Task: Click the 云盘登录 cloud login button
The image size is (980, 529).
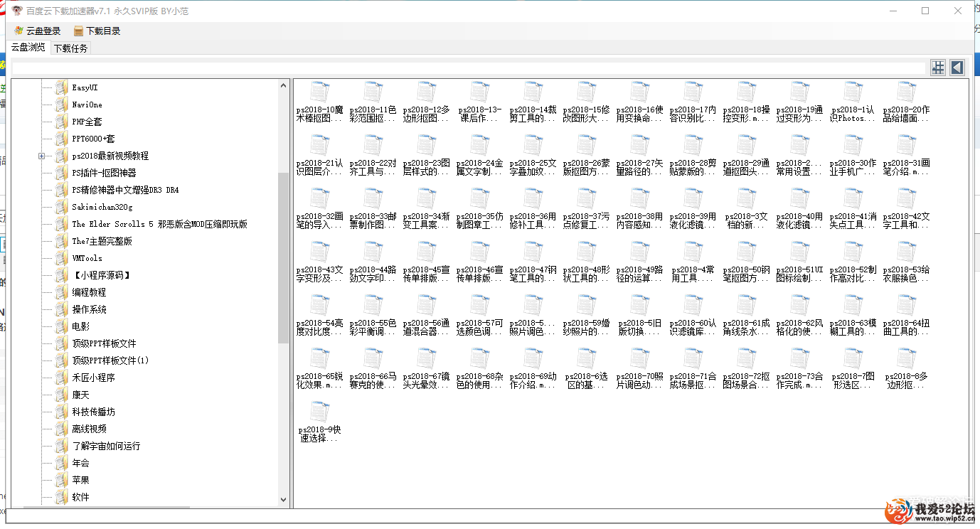Action: click(x=38, y=31)
